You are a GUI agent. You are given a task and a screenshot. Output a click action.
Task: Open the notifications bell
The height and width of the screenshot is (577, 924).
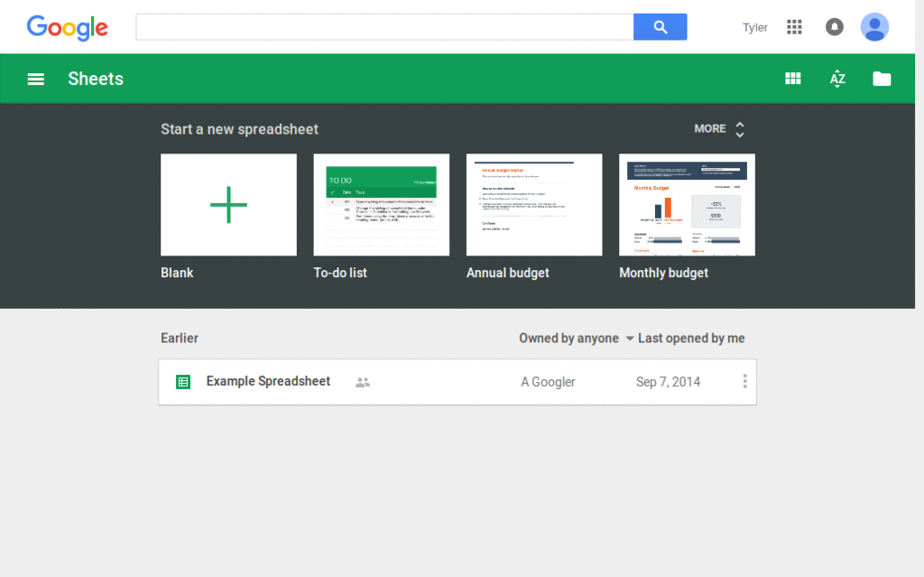835,27
